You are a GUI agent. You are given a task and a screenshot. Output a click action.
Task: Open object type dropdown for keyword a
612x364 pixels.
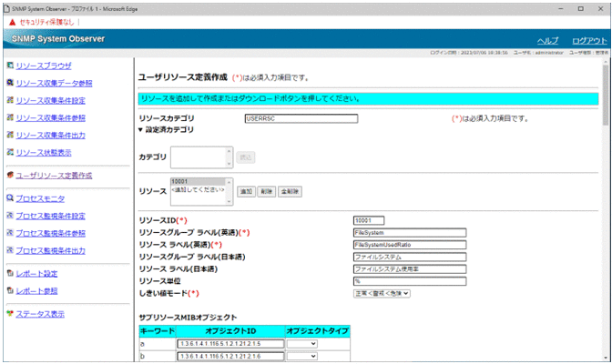pos(302,344)
